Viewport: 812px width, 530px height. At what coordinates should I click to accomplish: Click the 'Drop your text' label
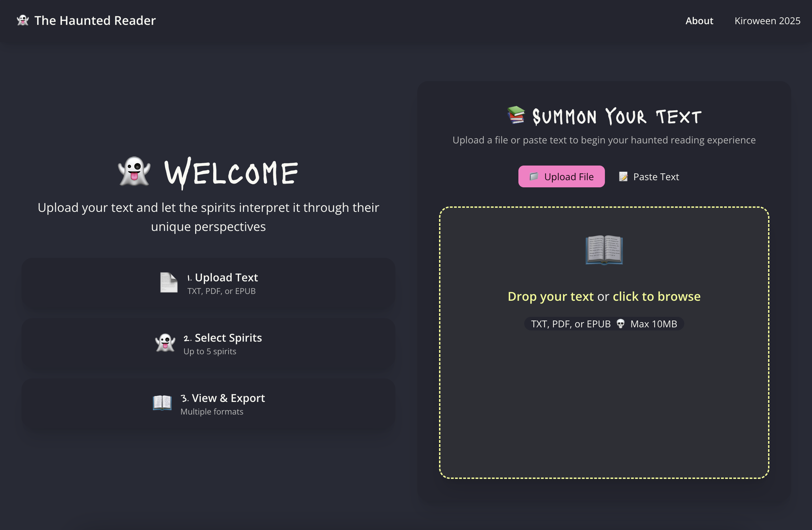(x=550, y=296)
